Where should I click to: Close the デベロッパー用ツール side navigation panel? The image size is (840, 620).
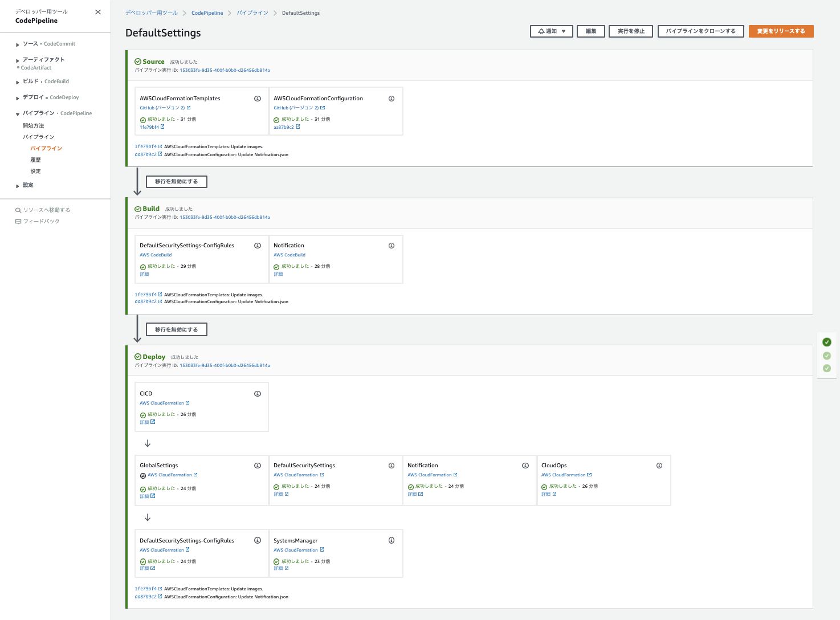98,12
